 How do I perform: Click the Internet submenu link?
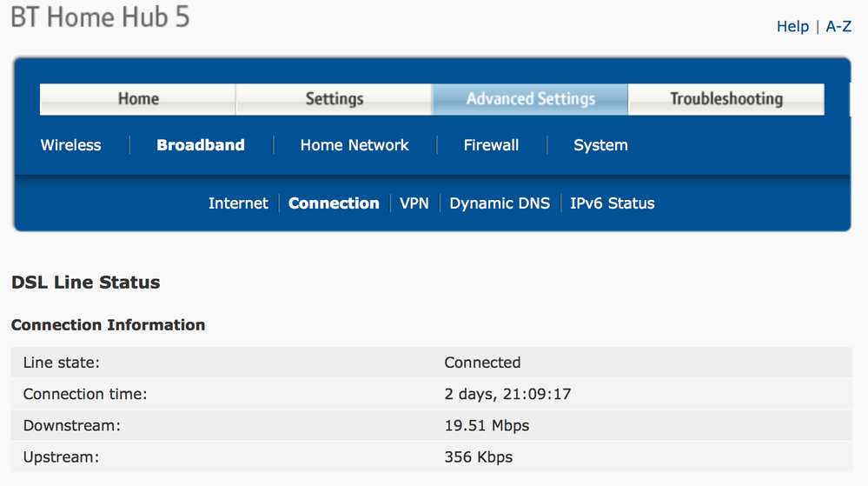(x=238, y=203)
